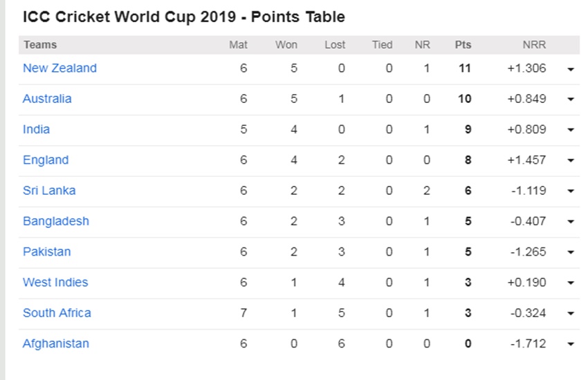588x380 pixels.
Task: Expand the Pakistan row arrow
Action: (x=571, y=253)
